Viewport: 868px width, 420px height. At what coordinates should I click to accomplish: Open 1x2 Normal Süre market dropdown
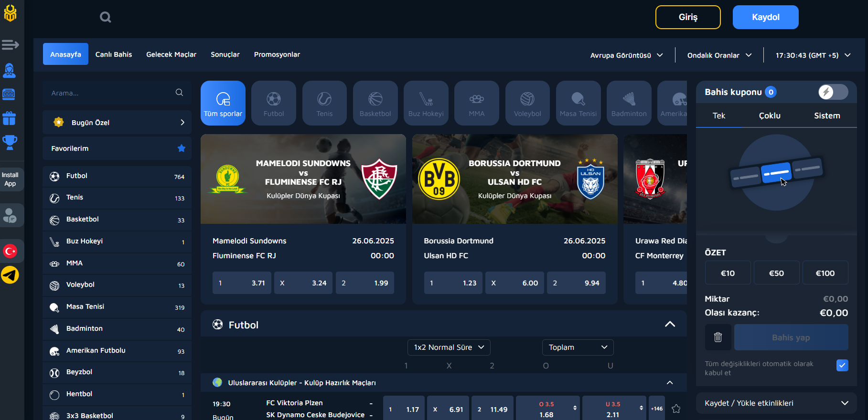pos(449,347)
